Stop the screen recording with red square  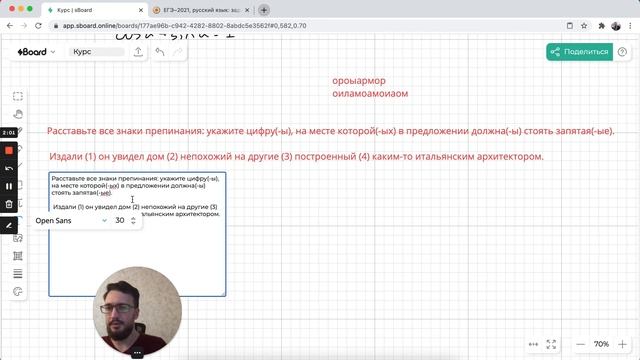[x=9, y=151]
